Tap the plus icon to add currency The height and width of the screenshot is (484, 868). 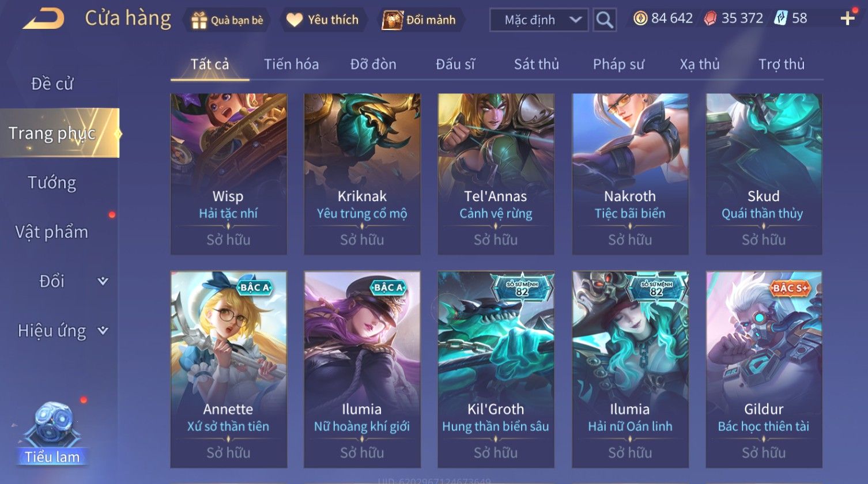pyautogui.click(x=847, y=18)
